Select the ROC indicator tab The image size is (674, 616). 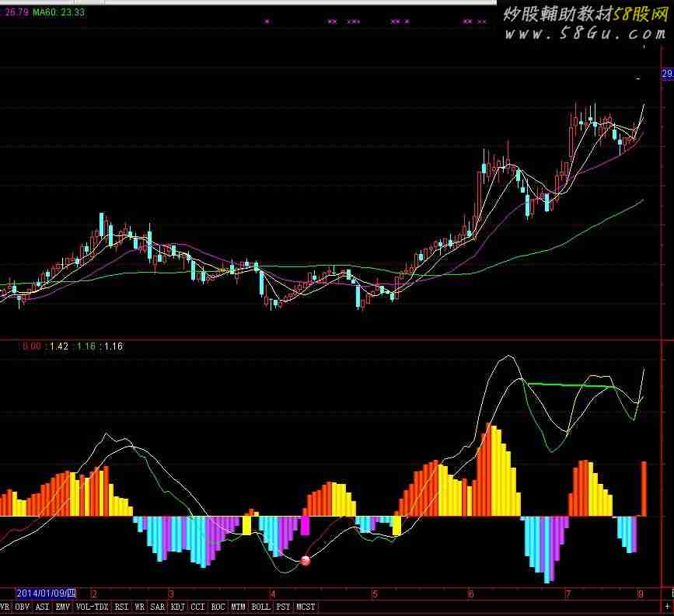tap(218, 606)
